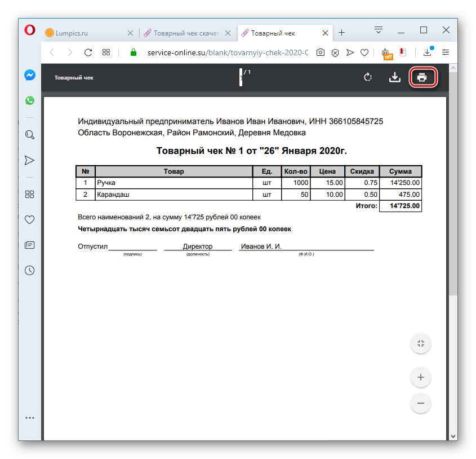Open the ad blocker shield icon
Image resolution: width=476 pixels, height=459 pixels.
click(x=335, y=52)
